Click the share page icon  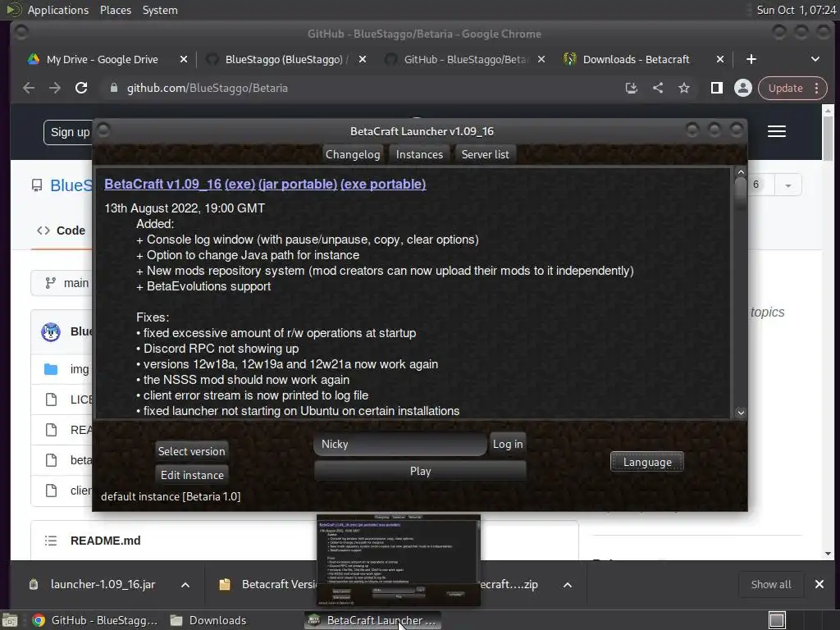tap(658, 88)
